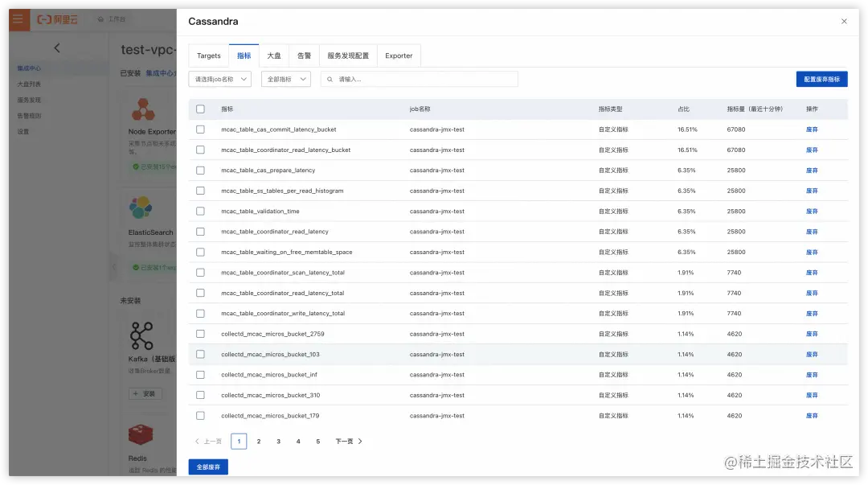Click 废弃 for mcac_table_cas_commit_latency_bucket
This screenshot has width=868, height=485.
point(812,129)
